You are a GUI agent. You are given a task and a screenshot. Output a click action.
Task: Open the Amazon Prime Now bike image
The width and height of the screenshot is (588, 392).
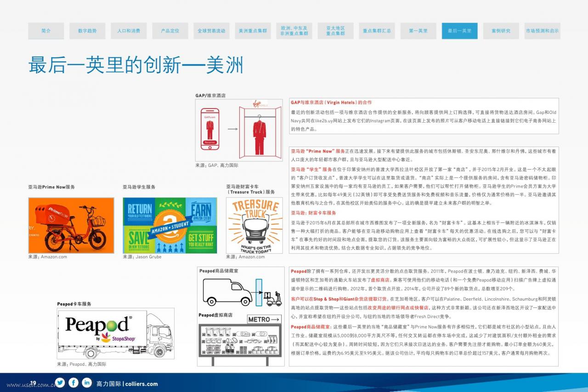(x=71, y=225)
